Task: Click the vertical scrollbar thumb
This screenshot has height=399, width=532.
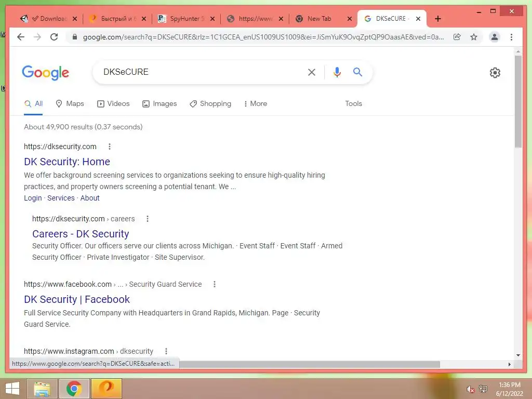Action: click(x=518, y=102)
